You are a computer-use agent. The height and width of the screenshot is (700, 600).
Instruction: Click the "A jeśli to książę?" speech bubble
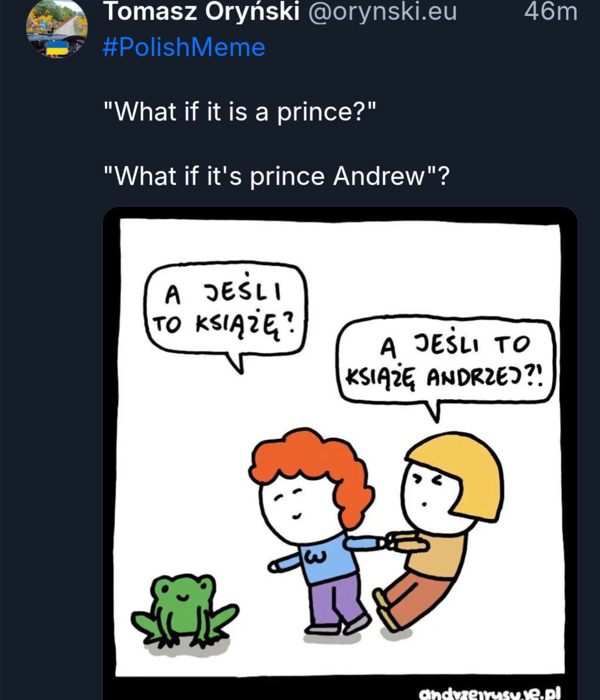click(225, 309)
